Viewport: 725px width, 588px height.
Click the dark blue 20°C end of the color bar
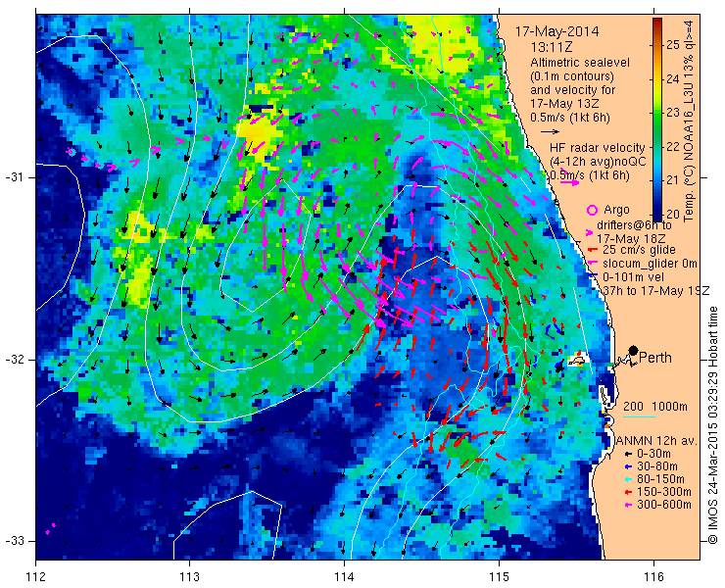657,215
